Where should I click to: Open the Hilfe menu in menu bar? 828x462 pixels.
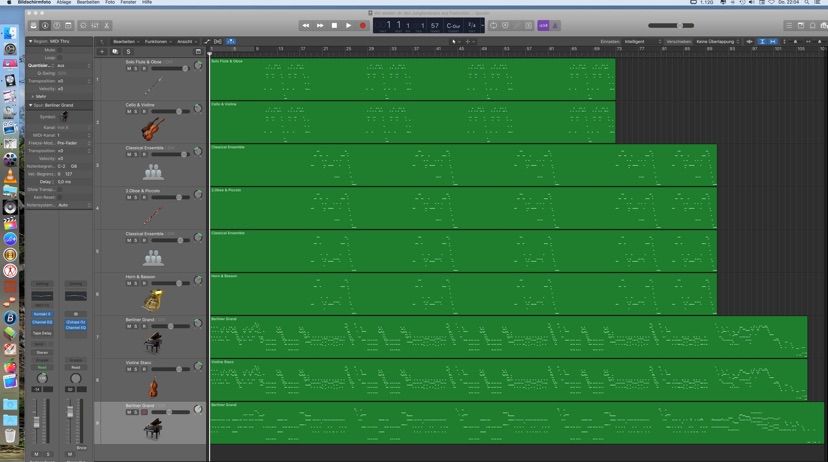click(x=147, y=3)
